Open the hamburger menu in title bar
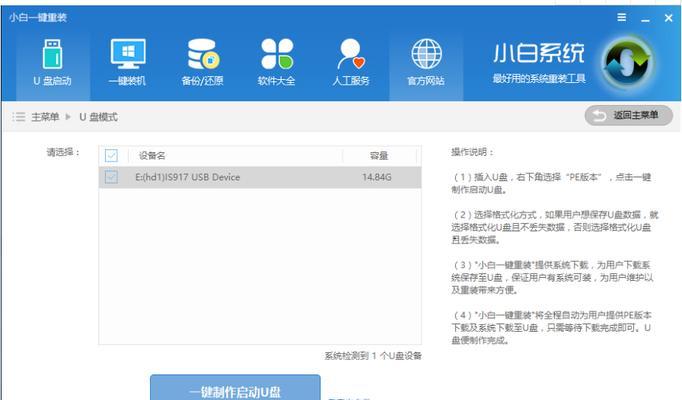This screenshot has height=400, width=682. [622, 17]
